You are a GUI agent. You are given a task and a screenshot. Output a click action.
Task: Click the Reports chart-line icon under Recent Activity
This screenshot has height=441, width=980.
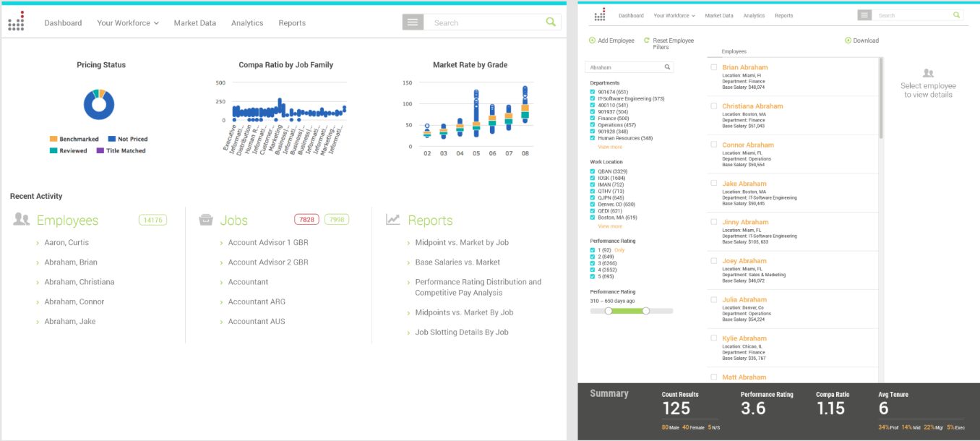pos(392,220)
